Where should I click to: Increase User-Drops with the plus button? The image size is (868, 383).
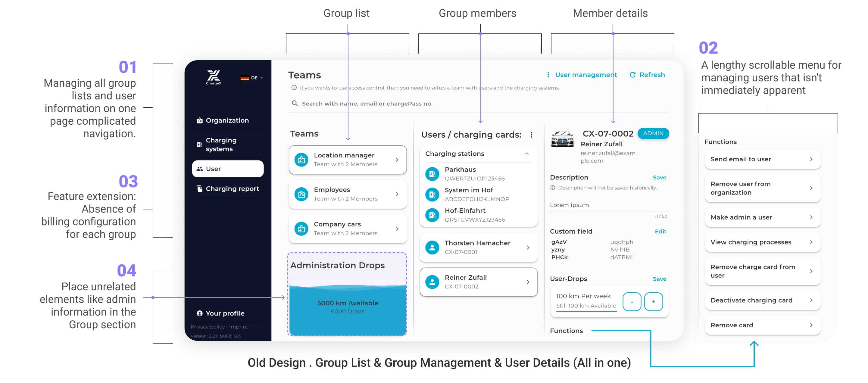(653, 301)
